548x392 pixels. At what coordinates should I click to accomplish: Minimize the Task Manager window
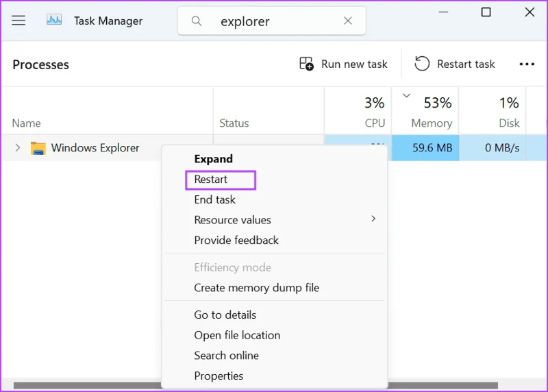coord(443,12)
